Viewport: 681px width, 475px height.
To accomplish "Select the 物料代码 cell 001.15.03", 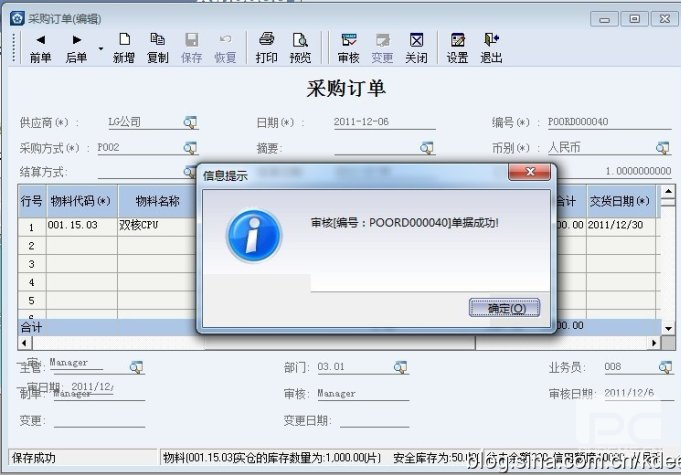I will [x=80, y=226].
